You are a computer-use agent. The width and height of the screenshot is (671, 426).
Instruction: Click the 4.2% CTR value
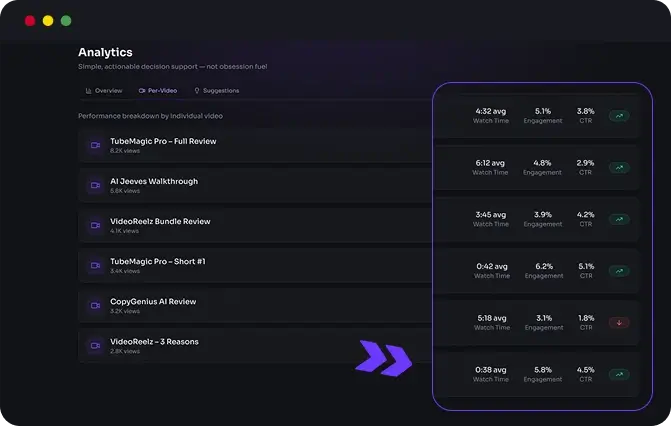pos(585,215)
